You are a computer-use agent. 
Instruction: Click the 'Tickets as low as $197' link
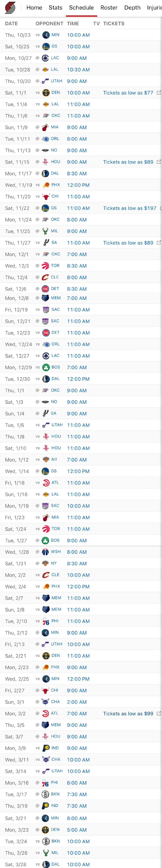130,208
